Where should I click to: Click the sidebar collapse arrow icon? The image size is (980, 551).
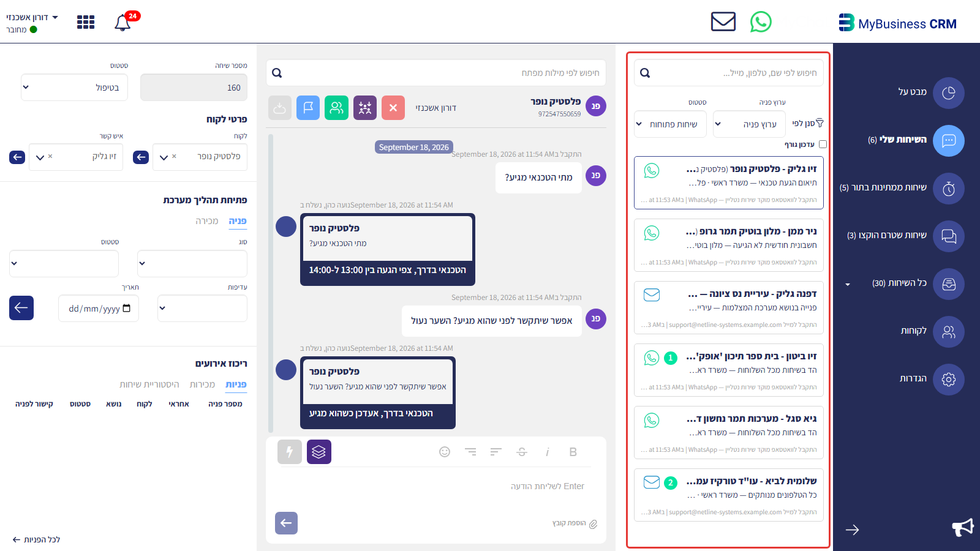point(852,530)
